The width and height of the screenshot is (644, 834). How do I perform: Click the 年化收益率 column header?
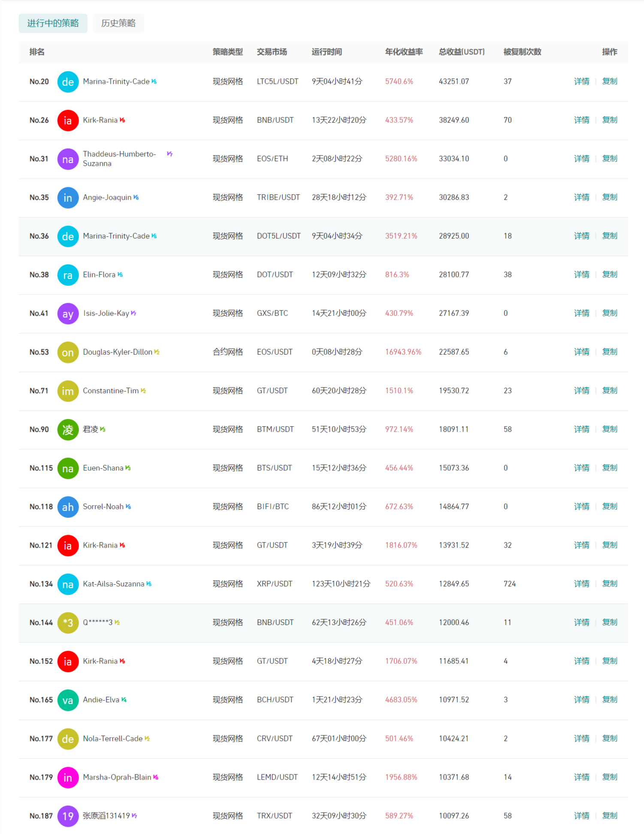pos(404,52)
